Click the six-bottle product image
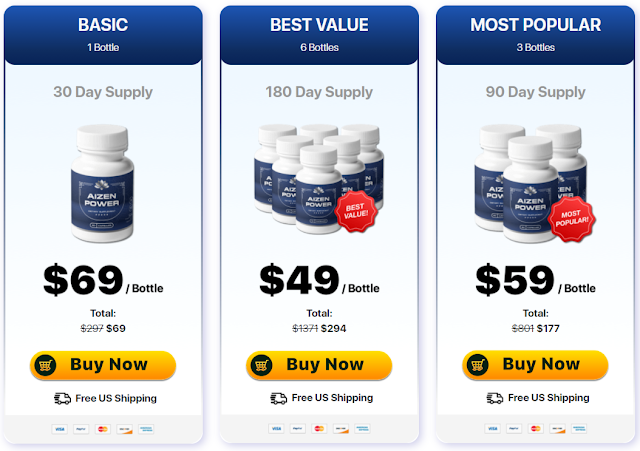The width and height of the screenshot is (640, 451). point(319,179)
